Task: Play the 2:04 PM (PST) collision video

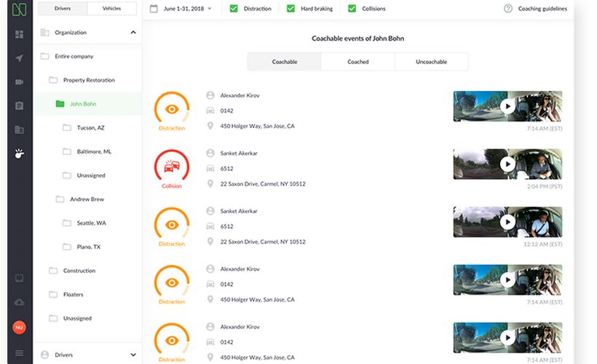Action: [507, 164]
